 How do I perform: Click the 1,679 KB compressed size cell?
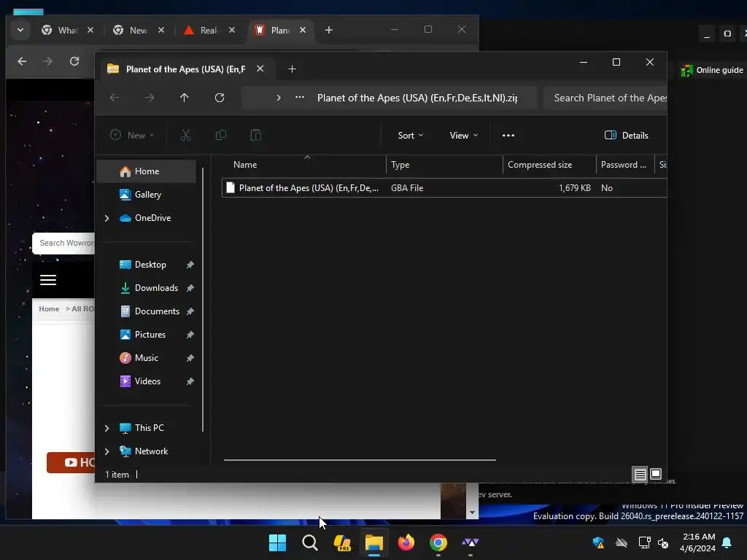click(575, 187)
